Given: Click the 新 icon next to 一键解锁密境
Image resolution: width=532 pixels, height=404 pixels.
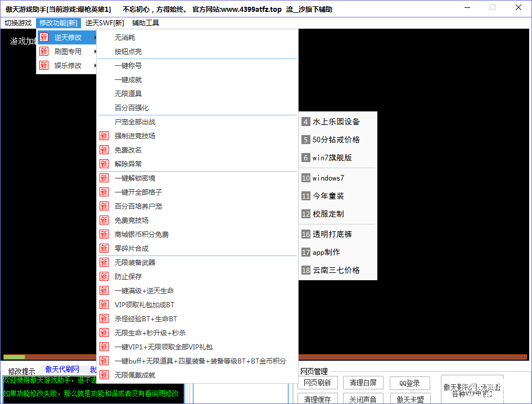Looking at the screenshot, I should (104, 178).
